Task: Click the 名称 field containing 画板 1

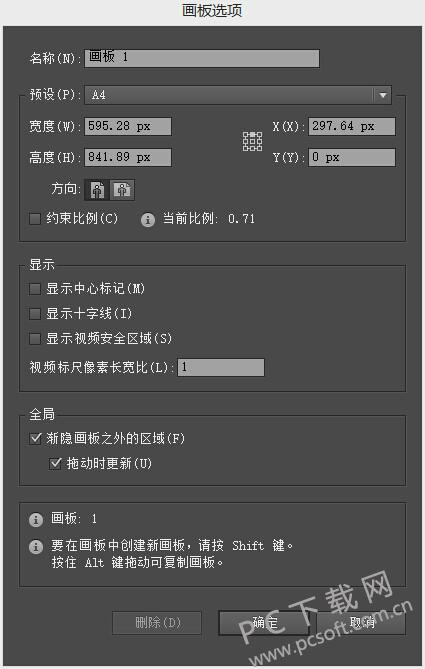Action: pos(202,58)
